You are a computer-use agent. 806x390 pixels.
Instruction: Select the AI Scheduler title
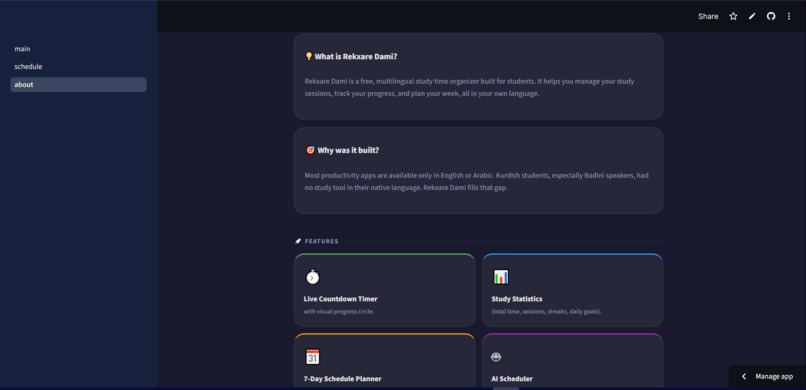[x=512, y=379]
